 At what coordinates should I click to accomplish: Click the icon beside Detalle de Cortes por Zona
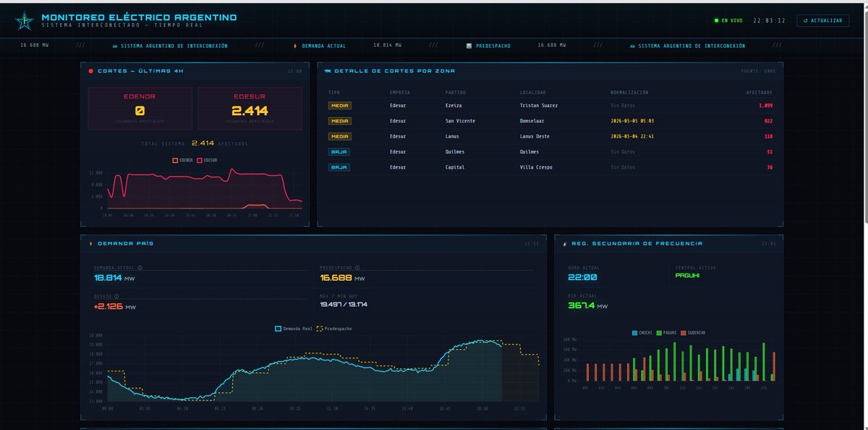coord(327,71)
